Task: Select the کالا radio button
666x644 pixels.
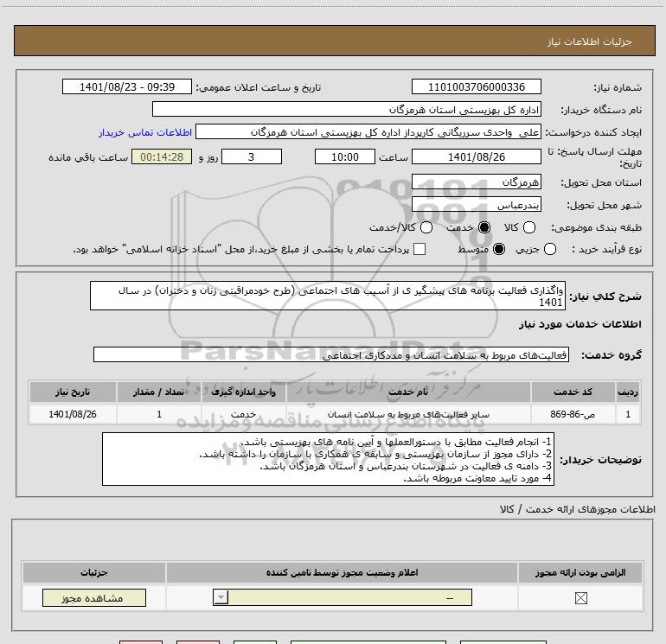Action: click(528, 227)
